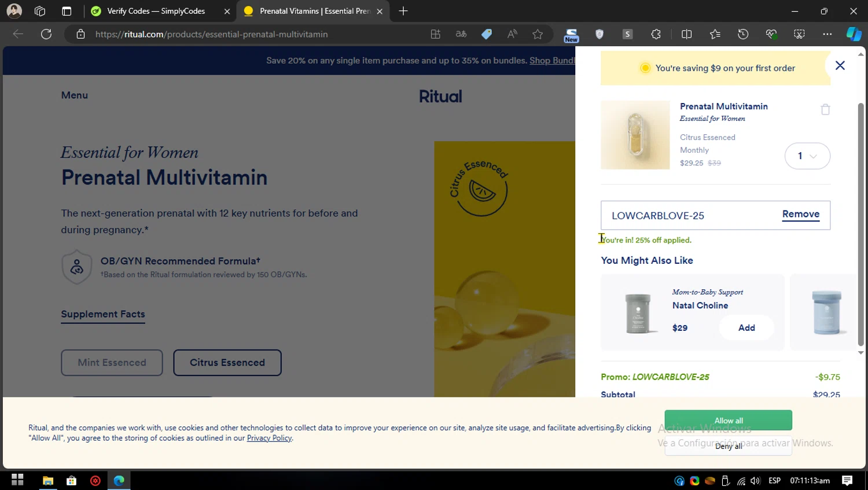Open Edge Settings and more menu
Viewport: 868px width, 490px height.
pos(827,34)
